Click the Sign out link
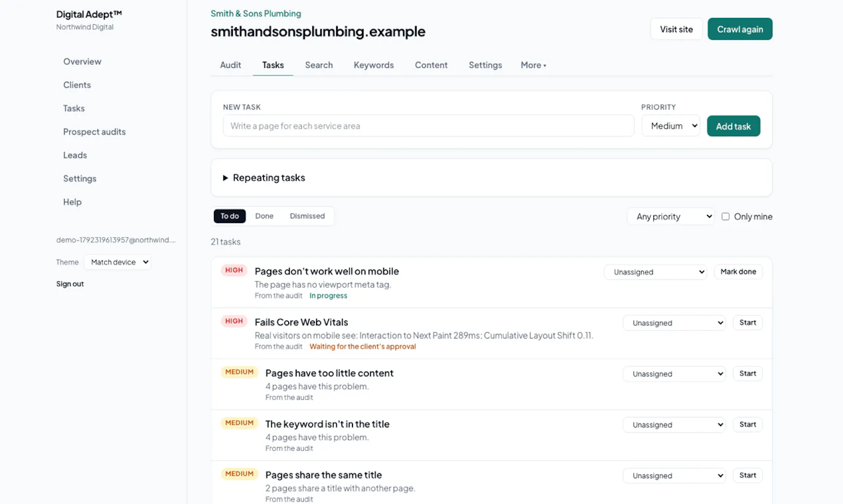843x504 pixels. (70, 284)
